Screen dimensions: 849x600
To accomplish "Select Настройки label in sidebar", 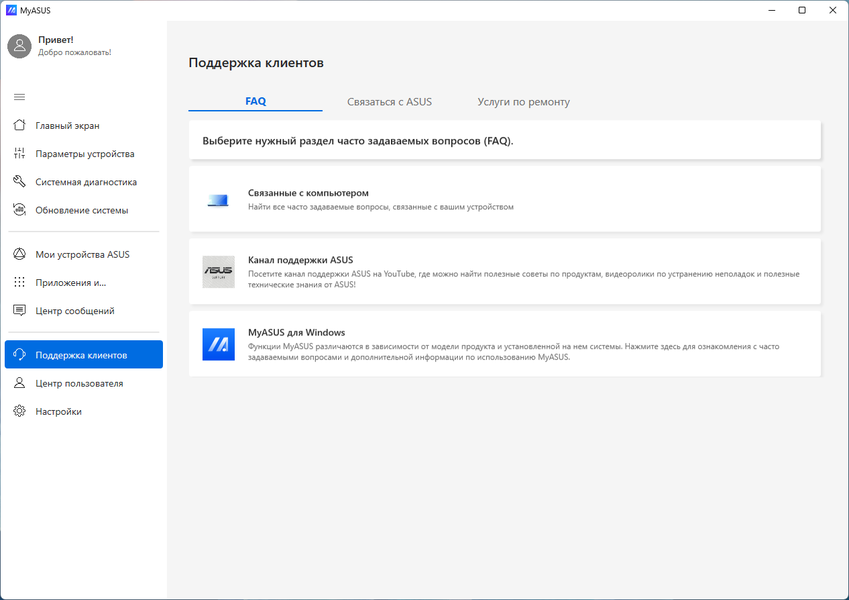I will [58, 412].
